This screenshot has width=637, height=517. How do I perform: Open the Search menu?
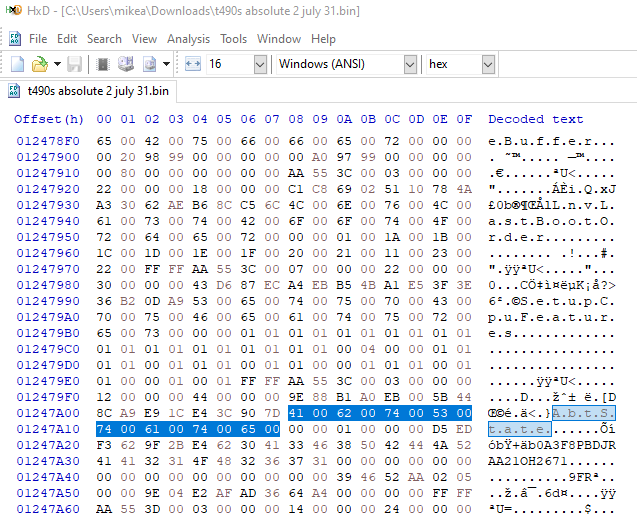click(x=104, y=39)
